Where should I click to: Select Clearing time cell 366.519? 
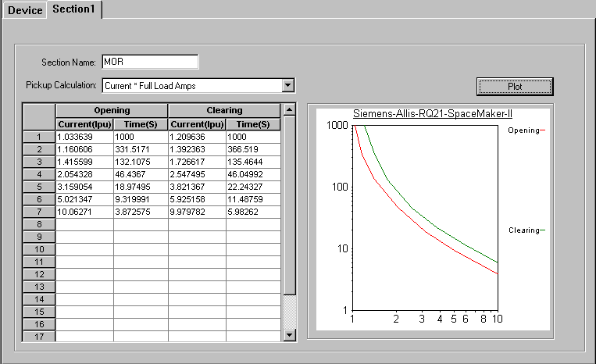point(253,149)
